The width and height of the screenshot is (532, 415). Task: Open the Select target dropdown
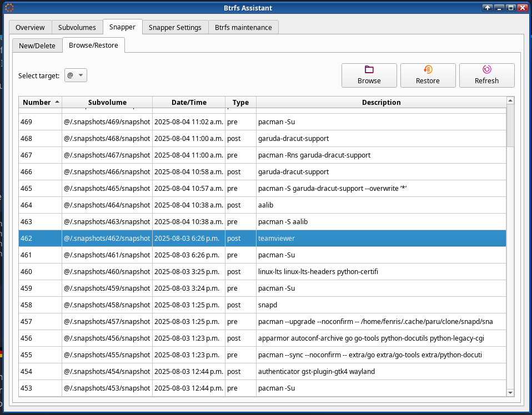[x=76, y=75]
